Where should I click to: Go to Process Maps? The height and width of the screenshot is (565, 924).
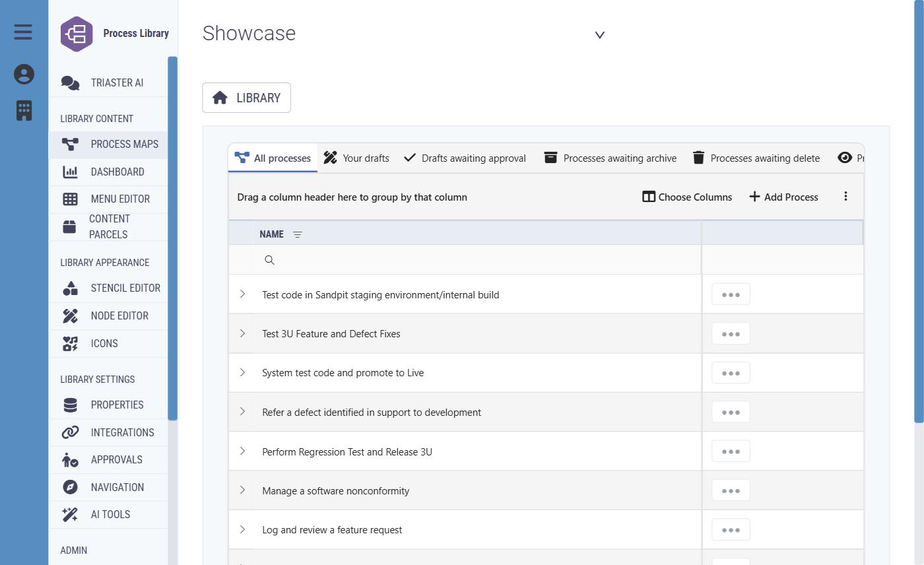108,145
